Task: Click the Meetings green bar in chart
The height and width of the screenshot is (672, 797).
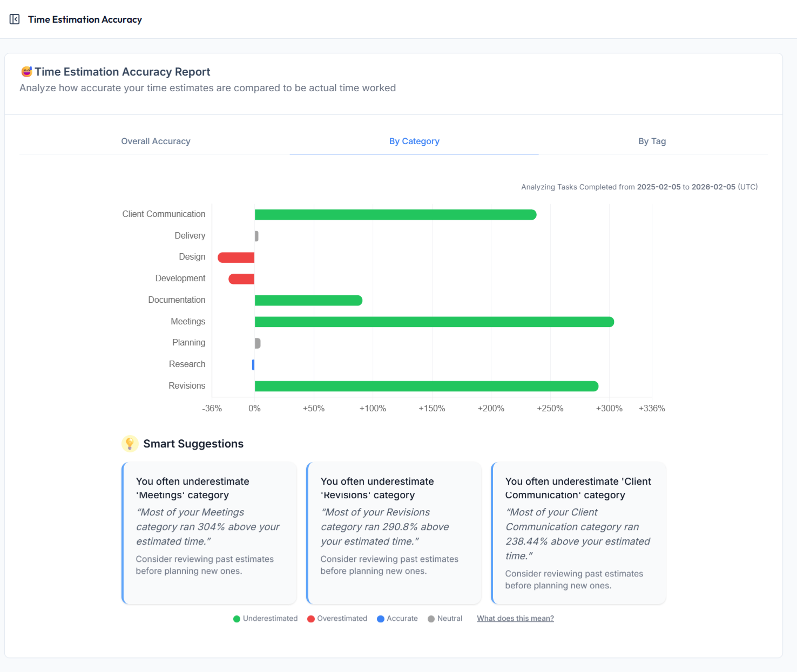Action: coord(434,322)
